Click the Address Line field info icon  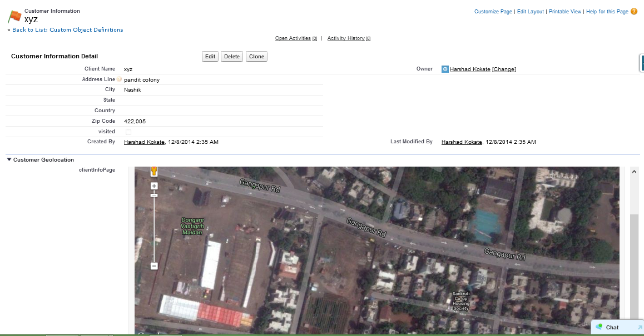click(119, 79)
